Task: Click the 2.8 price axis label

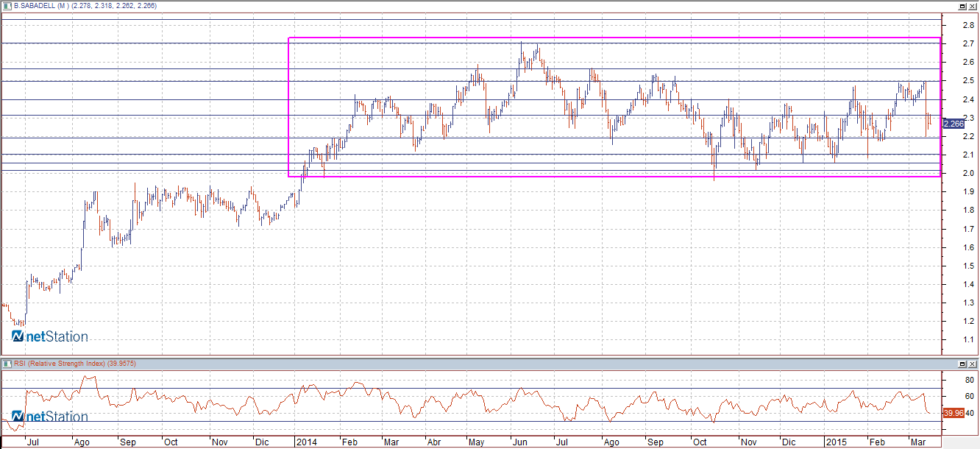Action: click(x=968, y=25)
